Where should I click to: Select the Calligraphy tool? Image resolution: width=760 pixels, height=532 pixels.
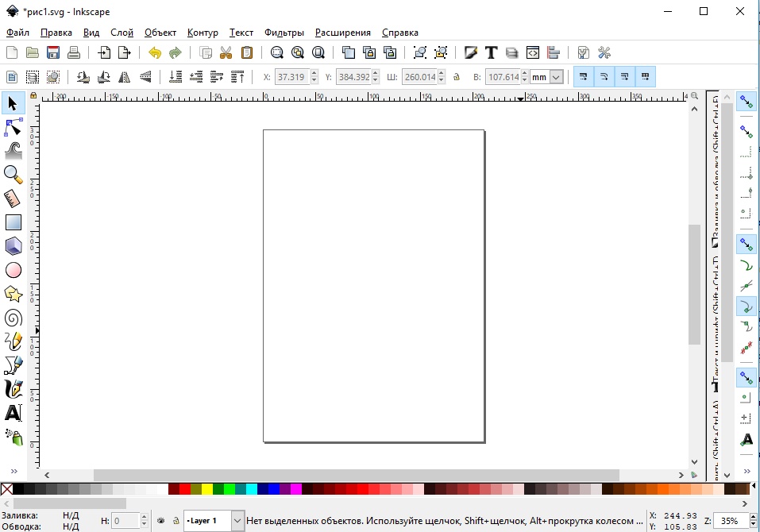[13, 390]
